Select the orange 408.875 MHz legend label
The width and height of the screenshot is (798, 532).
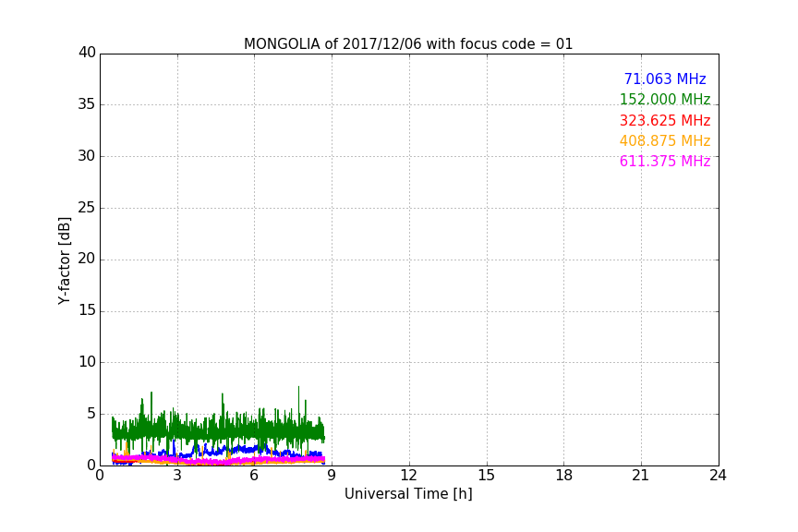pos(665,140)
